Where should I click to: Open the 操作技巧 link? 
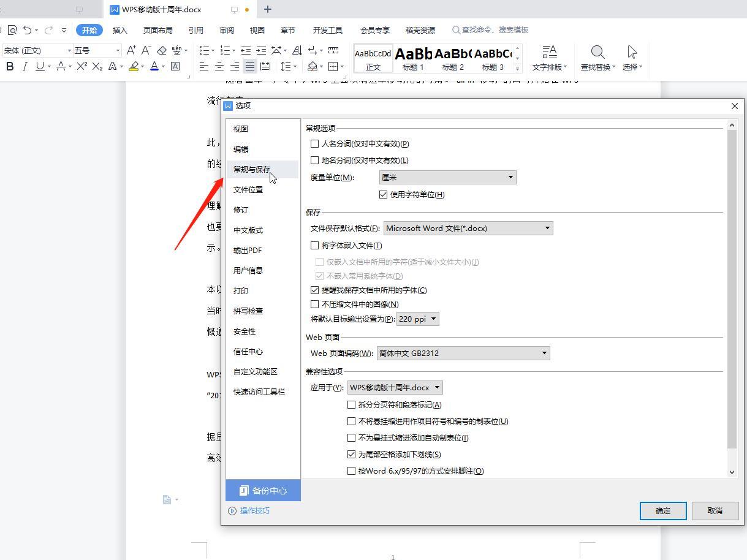[x=249, y=511]
